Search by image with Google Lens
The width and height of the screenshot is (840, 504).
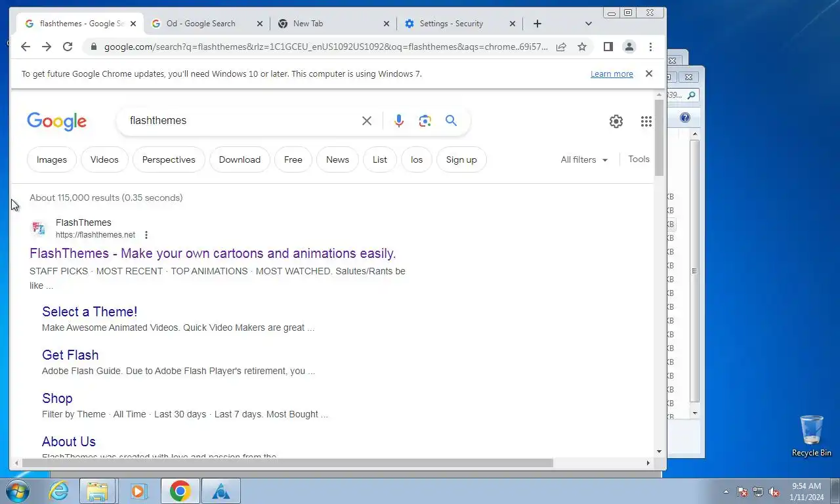[425, 121]
